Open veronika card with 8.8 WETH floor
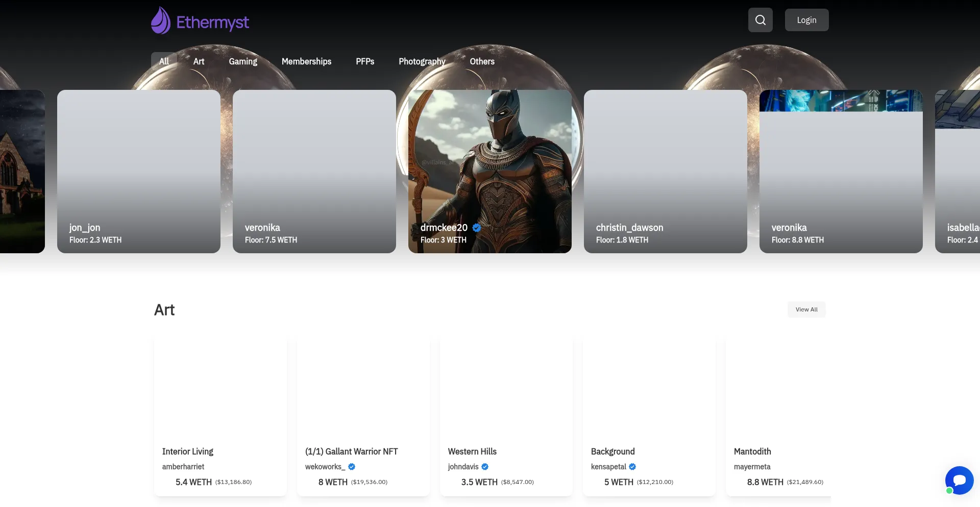 coord(841,172)
